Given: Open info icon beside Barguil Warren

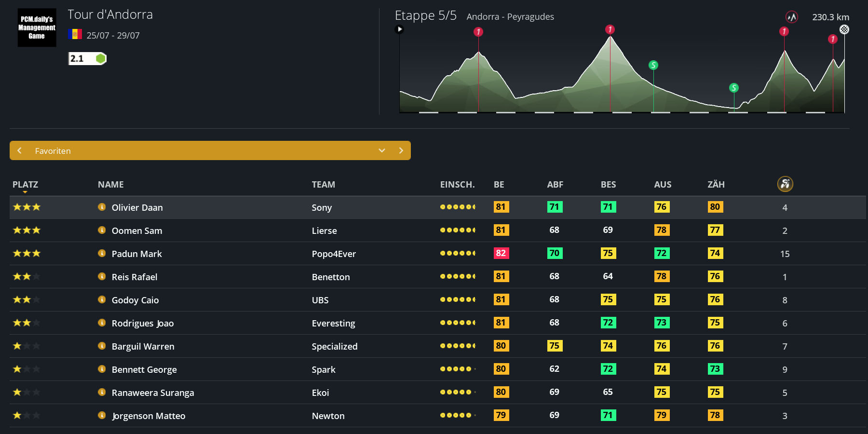Looking at the screenshot, I should 102,346.
